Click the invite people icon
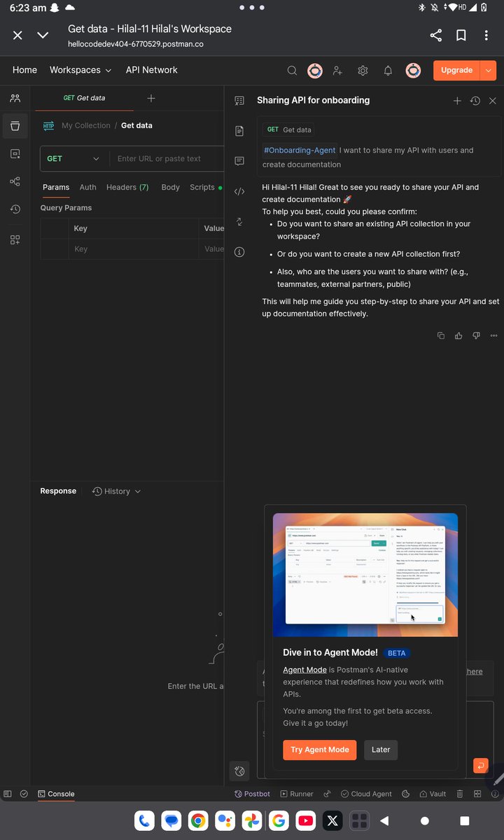The image size is (504, 840). tap(337, 70)
